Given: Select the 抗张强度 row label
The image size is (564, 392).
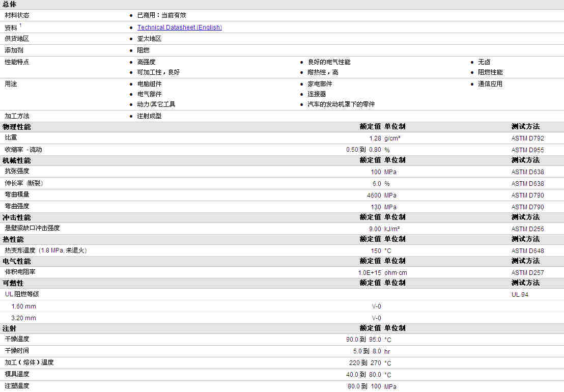Looking at the screenshot, I should tap(17, 171).
